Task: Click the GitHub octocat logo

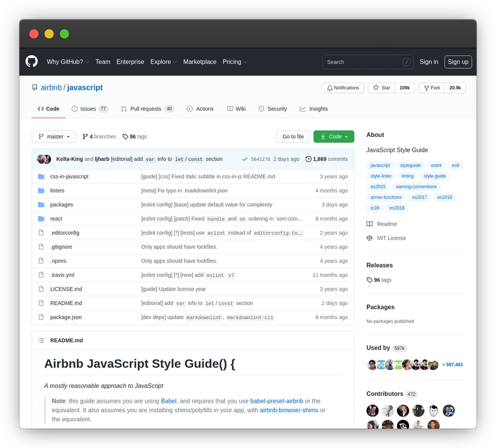Action: click(32, 61)
